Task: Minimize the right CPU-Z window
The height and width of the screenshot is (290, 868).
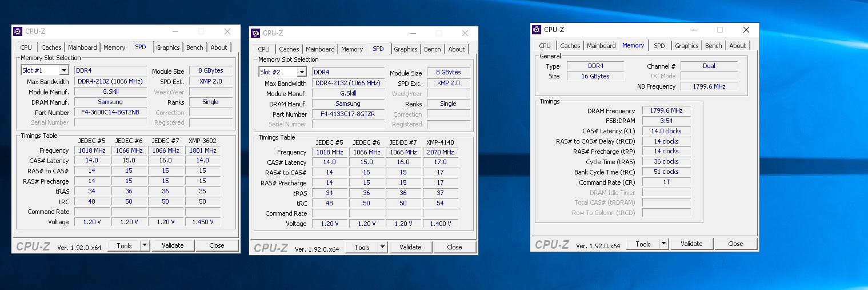Action: tap(694, 30)
